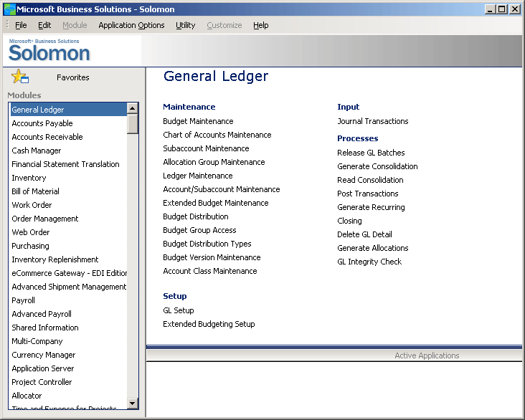This screenshot has height=420, width=525.
Task: Select Project Controller module
Action: click(68, 382)
